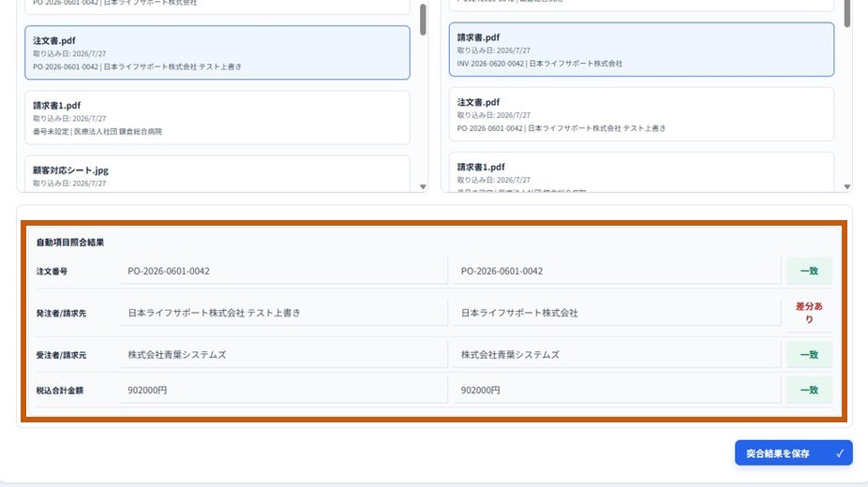
Task: Select 請求書1.pdf card in left list
Action: click(217, 117)
